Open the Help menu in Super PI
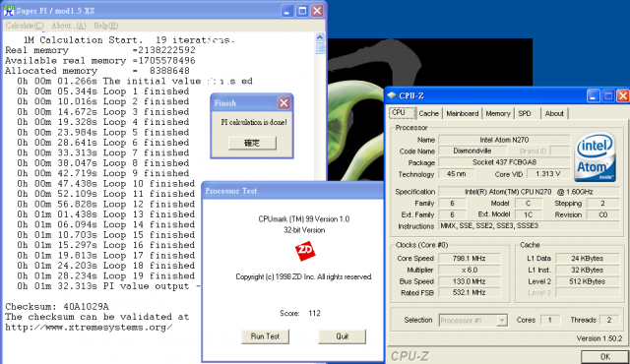The height and width of the screenshot is (364, 630). point(105,26)
